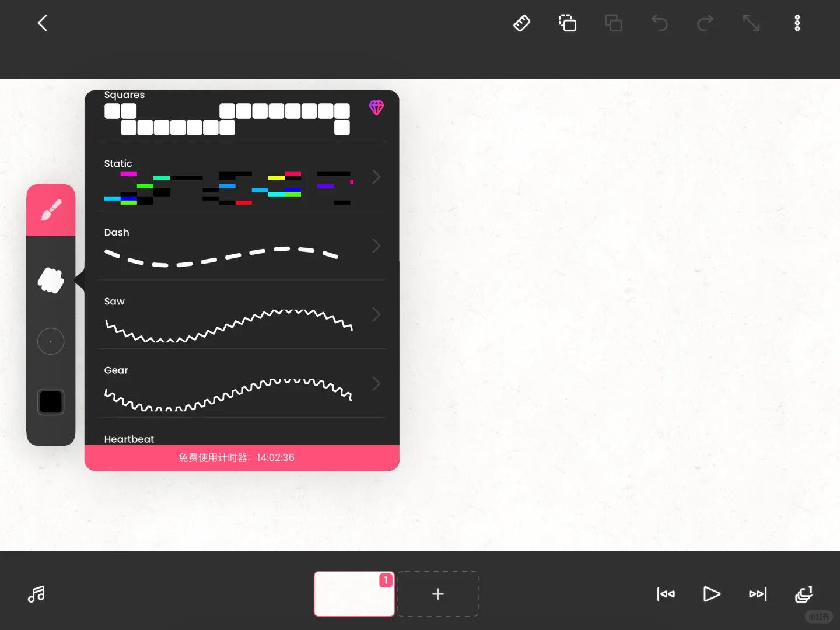Play the animation

pyautogui.click(x=712, y=594)
